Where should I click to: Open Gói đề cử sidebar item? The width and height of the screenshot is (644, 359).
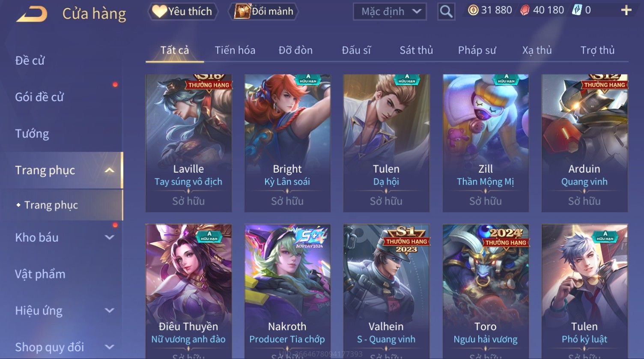tap(39, 97)
